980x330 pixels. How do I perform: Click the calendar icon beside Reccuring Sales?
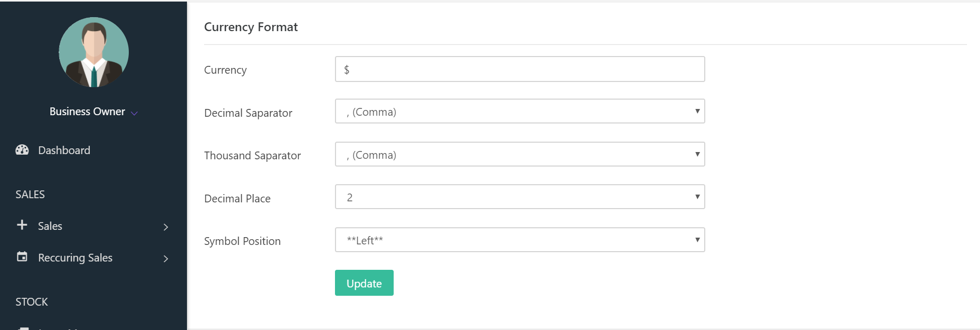pyautogui.click(x=22, y=256)
